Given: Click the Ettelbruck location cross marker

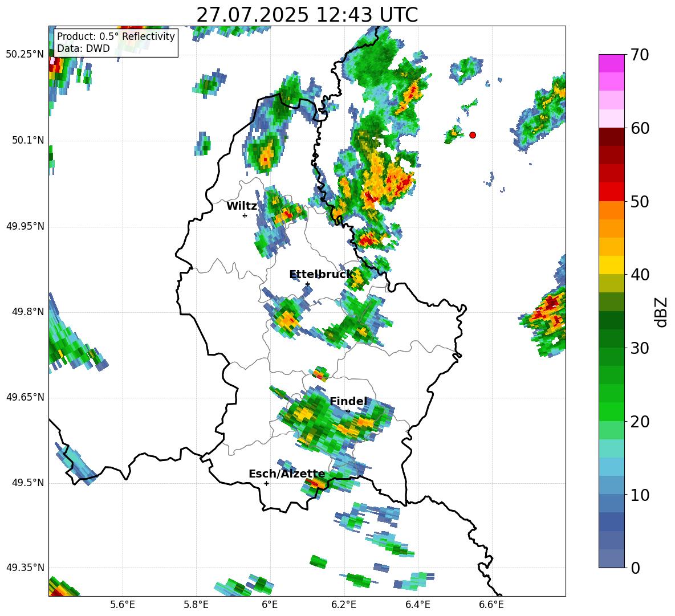Looking at the screenshot, I should (x=307, y=284).
